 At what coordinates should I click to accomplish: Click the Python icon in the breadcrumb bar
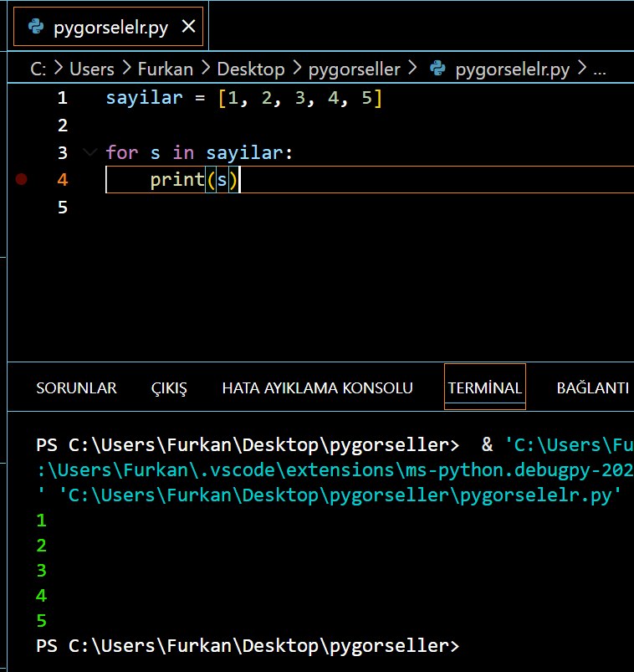tap(436, 69)
